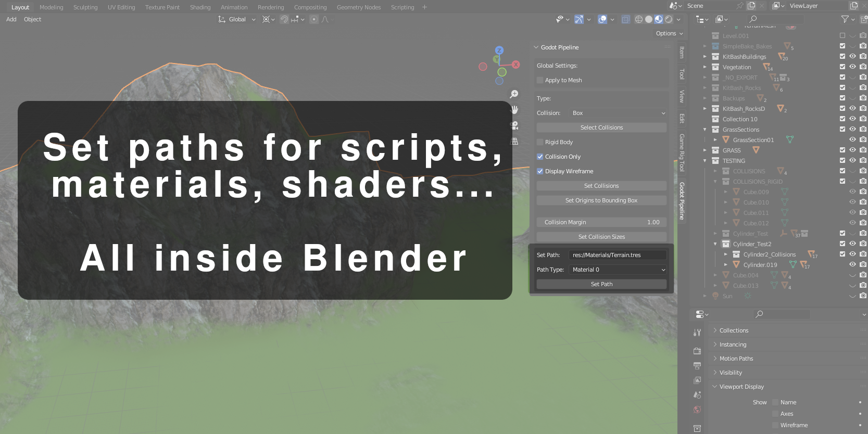Toggle X-ray mode icon
The width and height of the screenshot is (868, 434).
coord(625,19)
